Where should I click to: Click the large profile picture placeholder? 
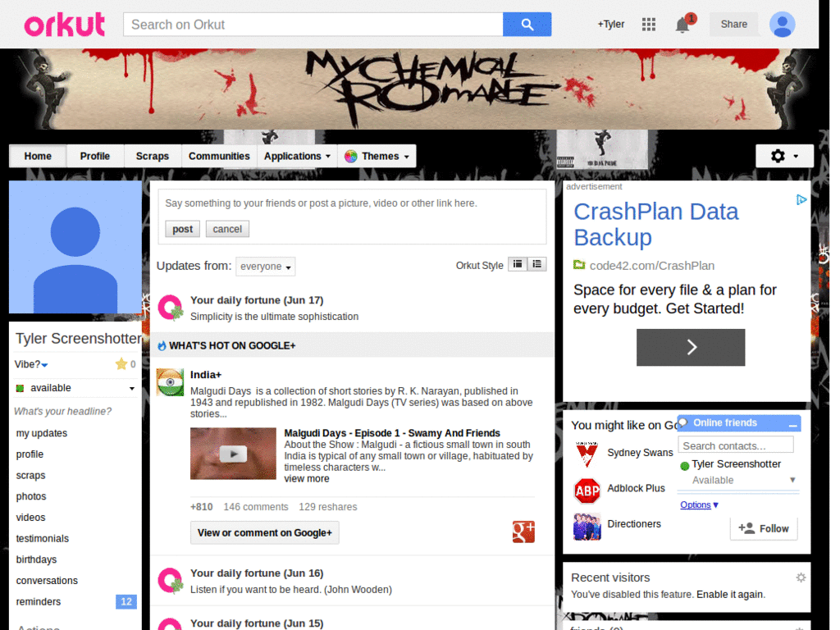(x=75, y=247)
